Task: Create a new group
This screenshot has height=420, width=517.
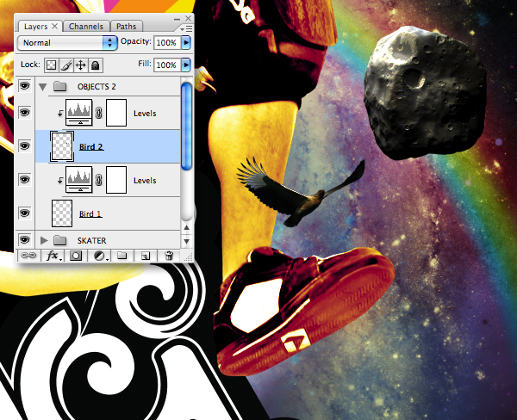Action: point(122,256)
